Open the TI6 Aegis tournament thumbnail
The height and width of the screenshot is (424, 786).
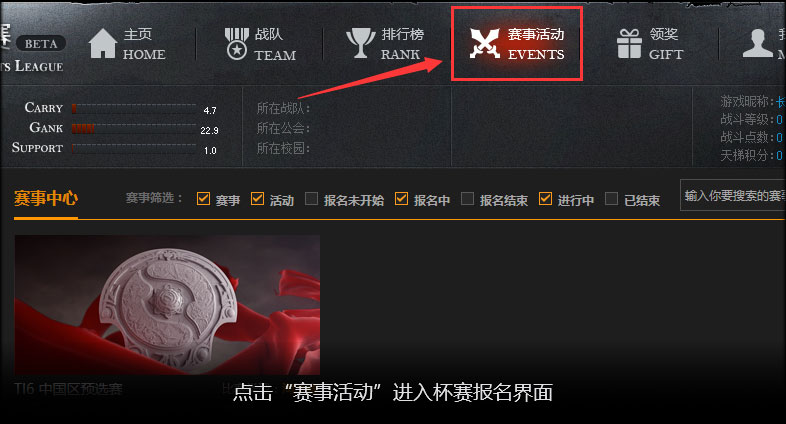[167, 305]
